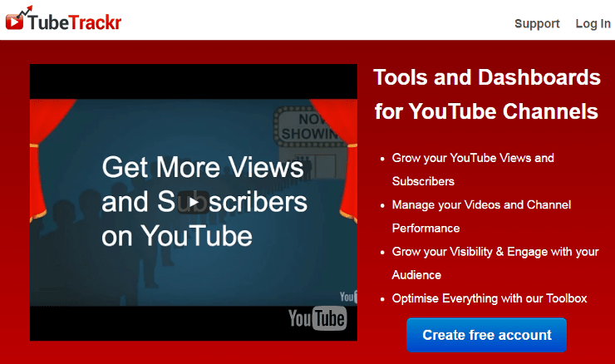Click 'Manage your Videos and Channel Performance' bullet
Screen dimensions: 615x364
coord(481,217)
